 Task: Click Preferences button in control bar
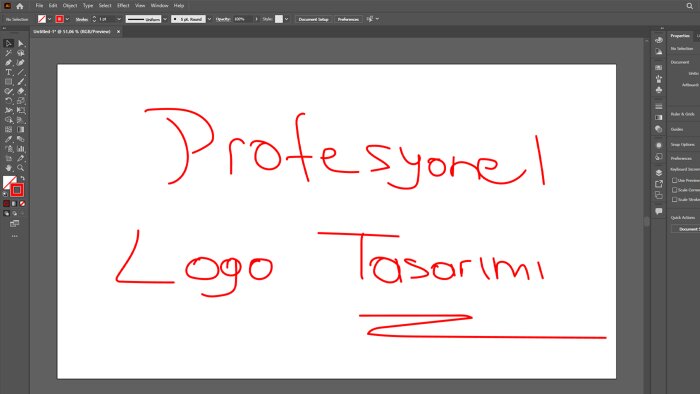348,19
